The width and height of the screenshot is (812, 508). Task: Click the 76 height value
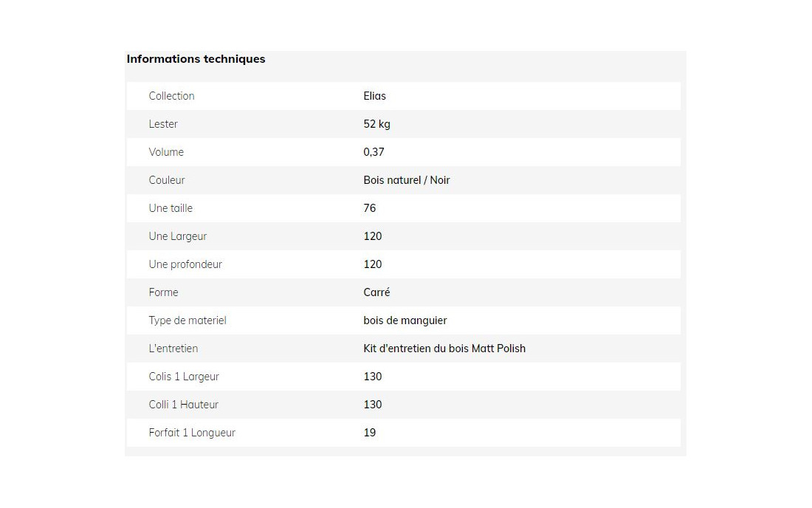[370, 207]
